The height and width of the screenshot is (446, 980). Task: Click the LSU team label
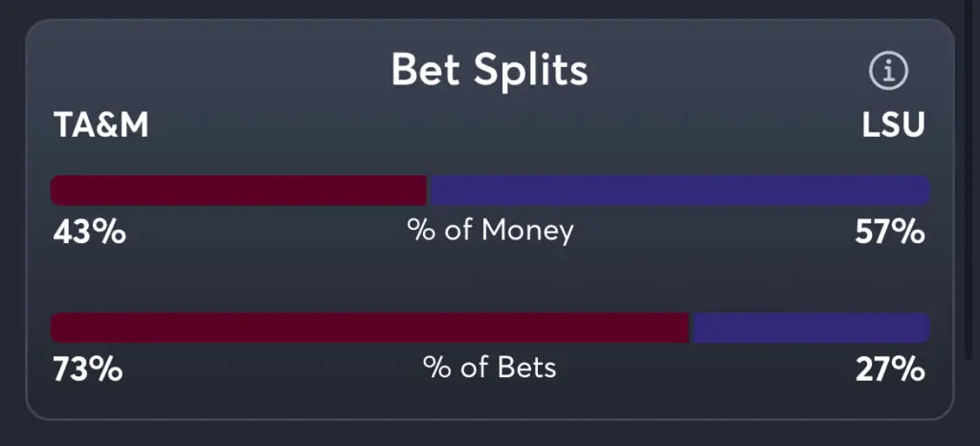894,125
